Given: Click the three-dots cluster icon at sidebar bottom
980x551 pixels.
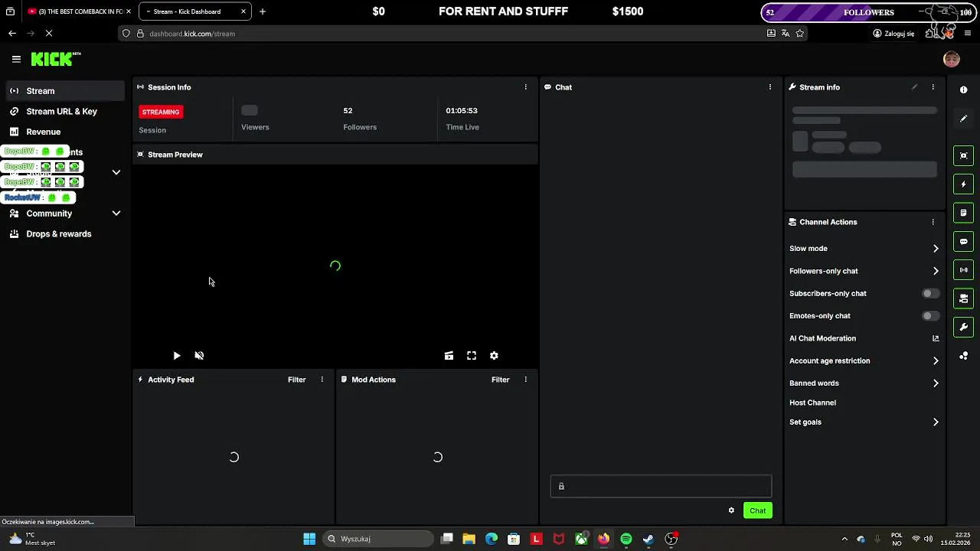Looking at the screenshot, I should click(964, 356).
